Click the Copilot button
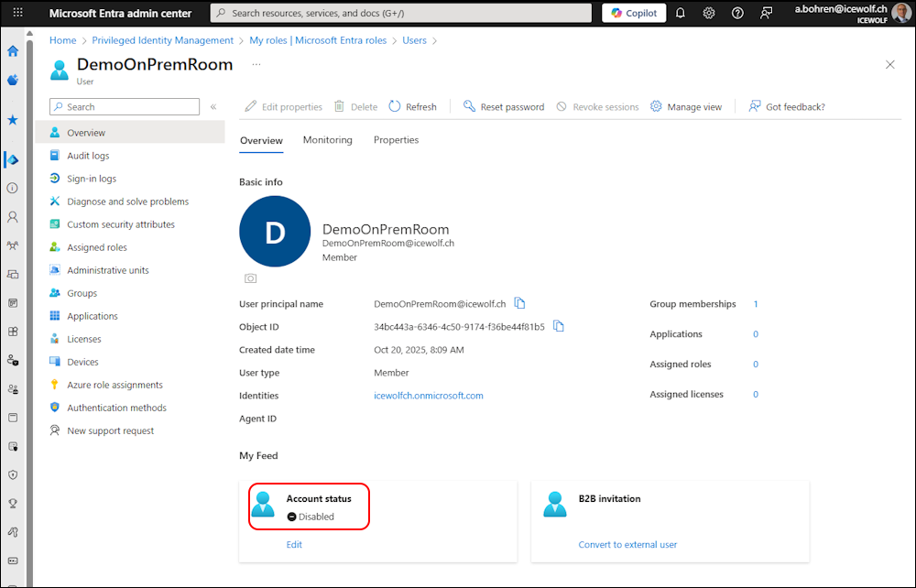This screenshot has width=916, height=588. point(634,13)
